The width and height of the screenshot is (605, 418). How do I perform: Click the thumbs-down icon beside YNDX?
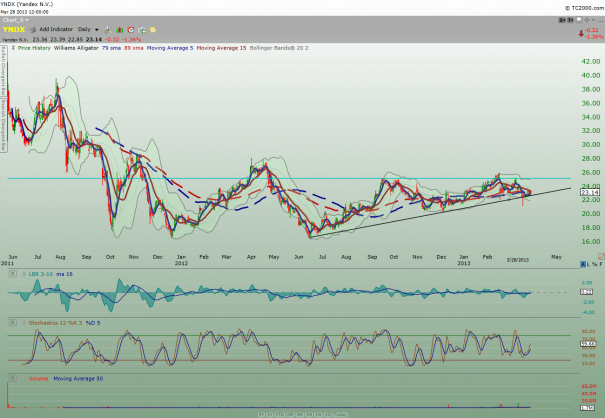click(x=33, y=29)
